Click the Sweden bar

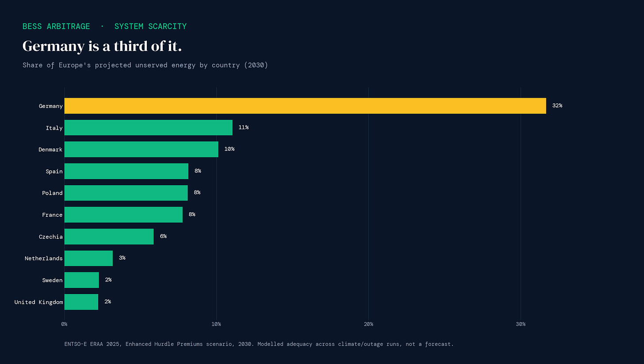(x=82, y=280)
